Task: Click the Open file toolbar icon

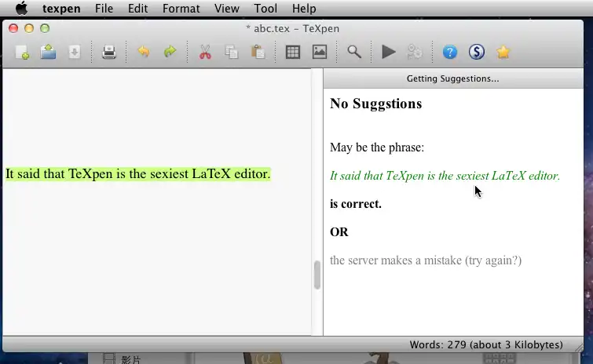Action: point(49,52)
